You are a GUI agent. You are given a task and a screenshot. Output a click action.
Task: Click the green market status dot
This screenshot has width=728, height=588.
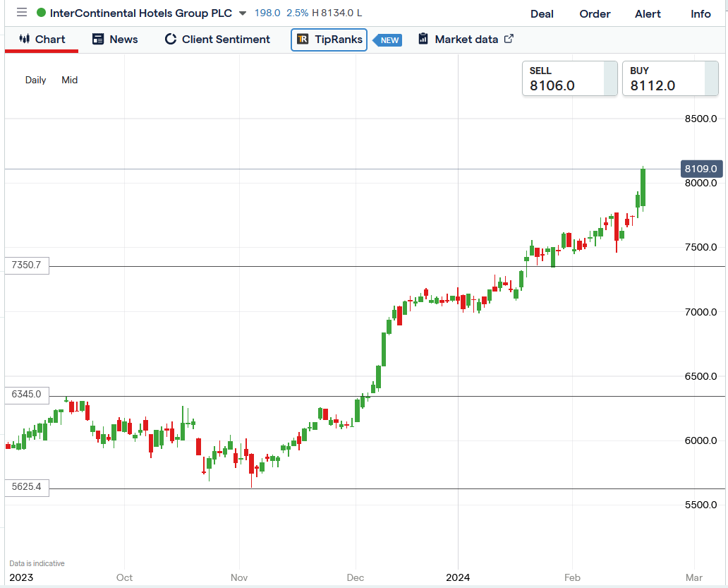(41, 13)
